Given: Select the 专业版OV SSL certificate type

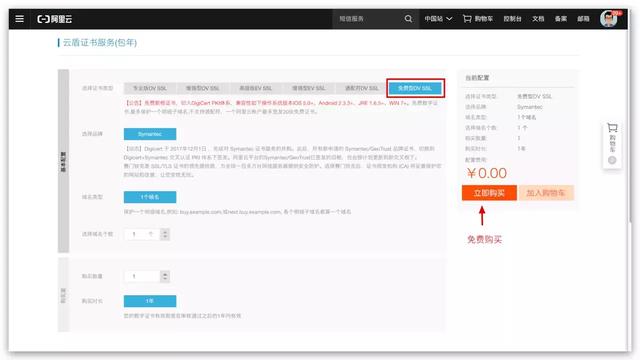Looking at the screenshot, I should tap(150, 88).
